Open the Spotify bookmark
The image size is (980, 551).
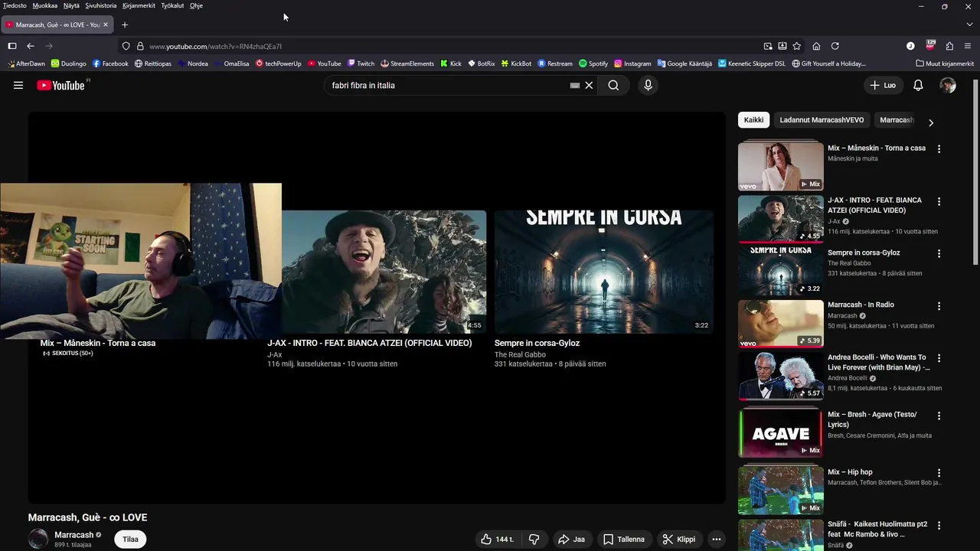(x=593, y=64)
